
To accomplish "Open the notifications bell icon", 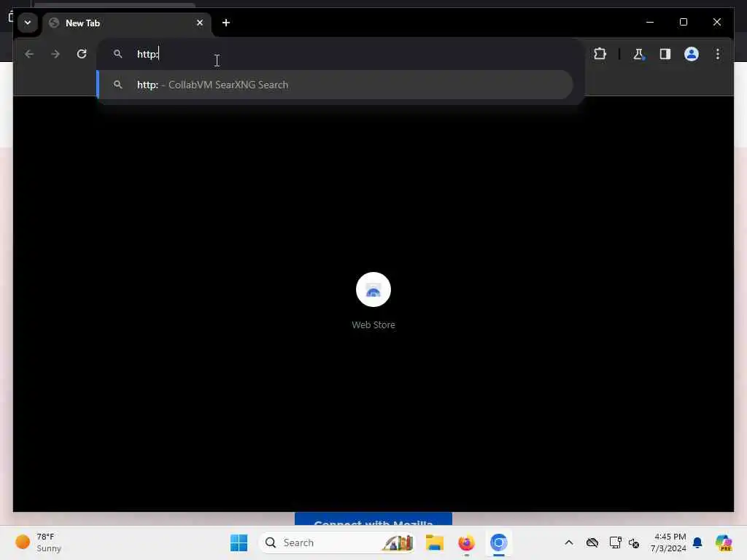I will (x=697, y=542).
